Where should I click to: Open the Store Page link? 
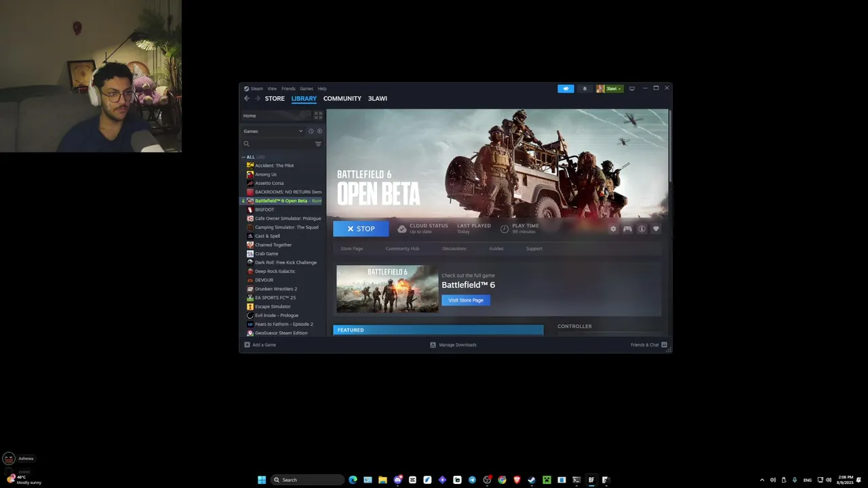pyautogui.click(x=351, y=249)
